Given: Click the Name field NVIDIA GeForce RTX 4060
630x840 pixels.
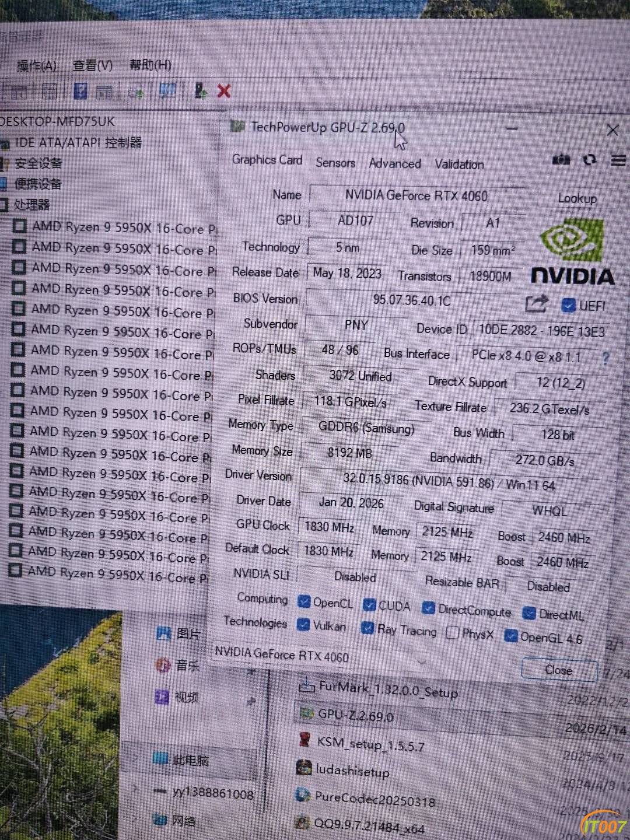Looking at the screenshot, I should pyautogui.click(x=416, y=196).
